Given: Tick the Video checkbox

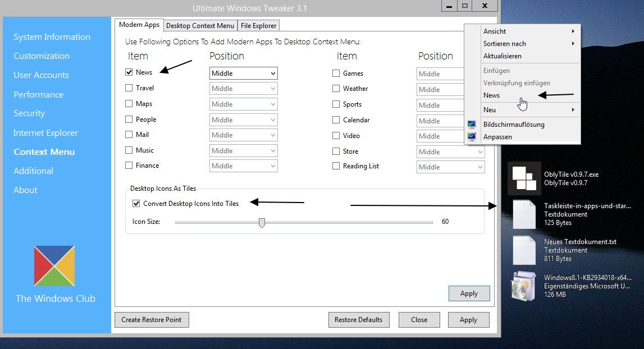Looking at the screenshot, I should coord(336,135).
